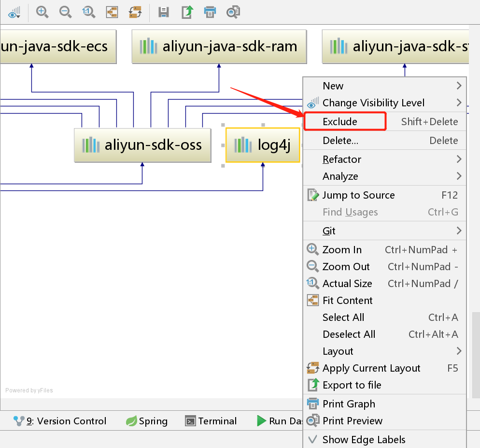The image size is (480, 448).
Task: Click the Fit Content toolbar icon
Action: (x=112, y=12)
